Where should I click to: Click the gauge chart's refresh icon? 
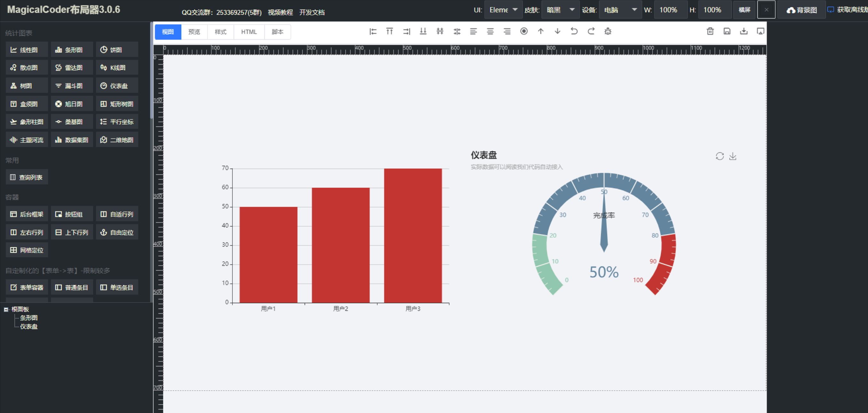[x=720, y=156]
